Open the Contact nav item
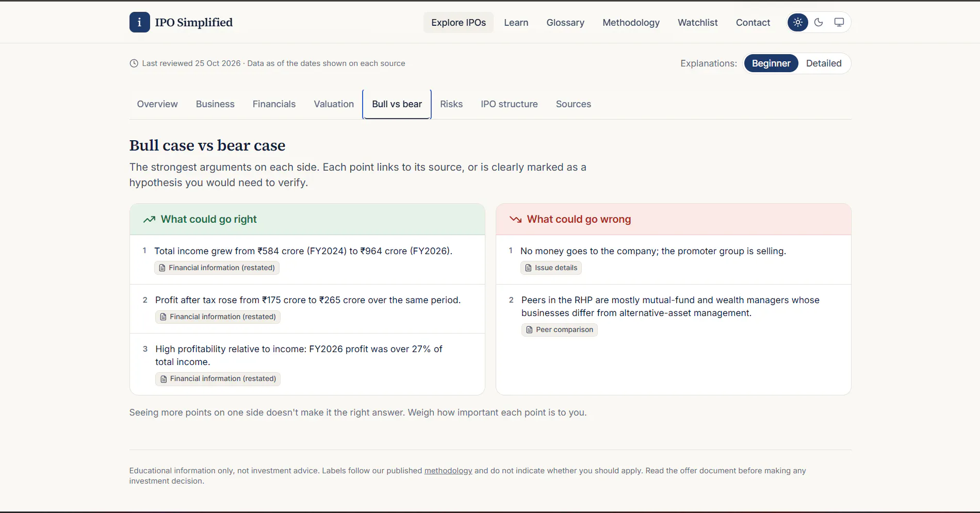 point(753,23)
